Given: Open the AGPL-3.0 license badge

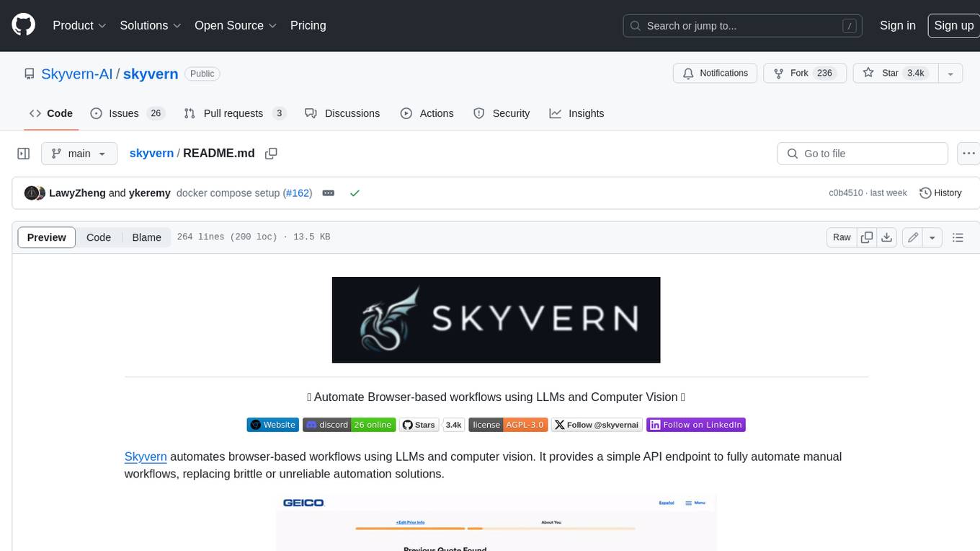Looking at the screenshot, I should pyautogui.click(x=508, y=425).
